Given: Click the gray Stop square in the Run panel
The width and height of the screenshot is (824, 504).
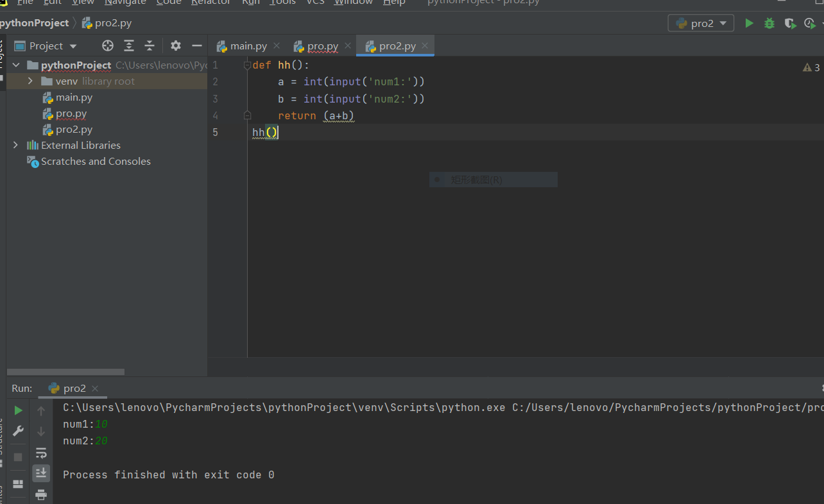Looking at the screenshot, I should (x=19, y=457).
